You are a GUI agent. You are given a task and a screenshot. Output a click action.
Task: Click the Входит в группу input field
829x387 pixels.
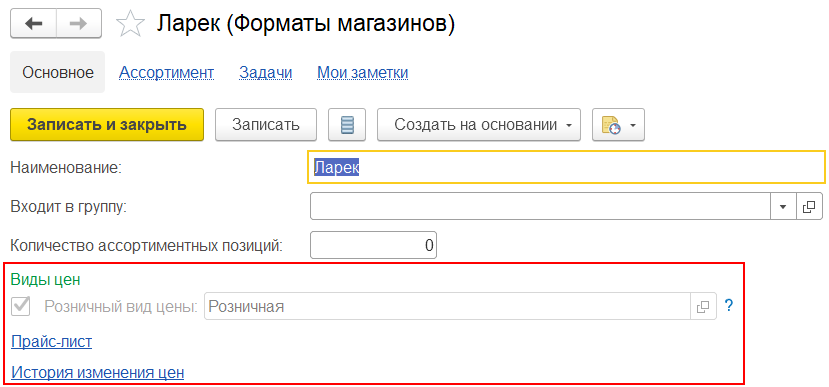[x=540, y=207]
